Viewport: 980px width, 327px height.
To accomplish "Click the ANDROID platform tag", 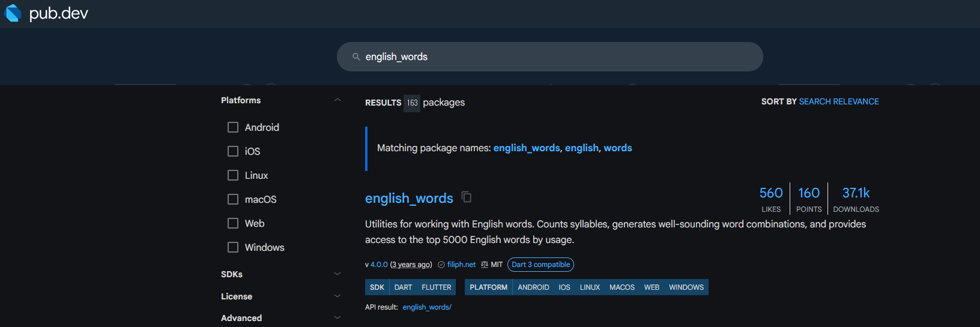I will tap(533, 287).
